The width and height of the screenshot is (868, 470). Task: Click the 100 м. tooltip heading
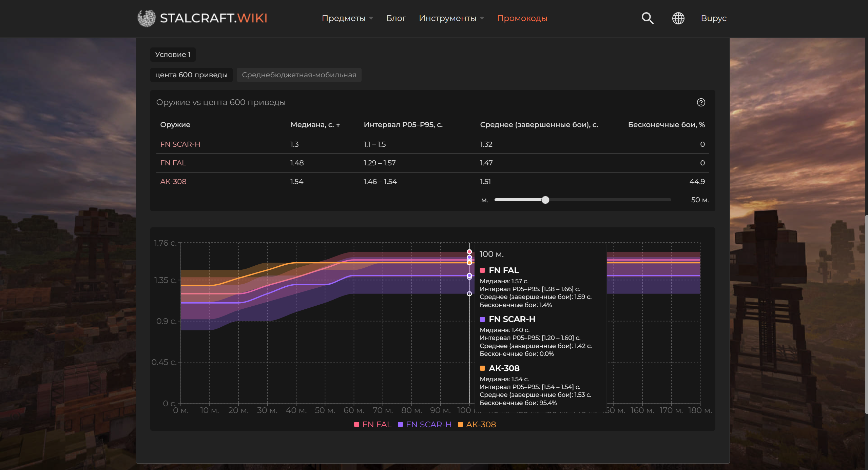[491, 254]
